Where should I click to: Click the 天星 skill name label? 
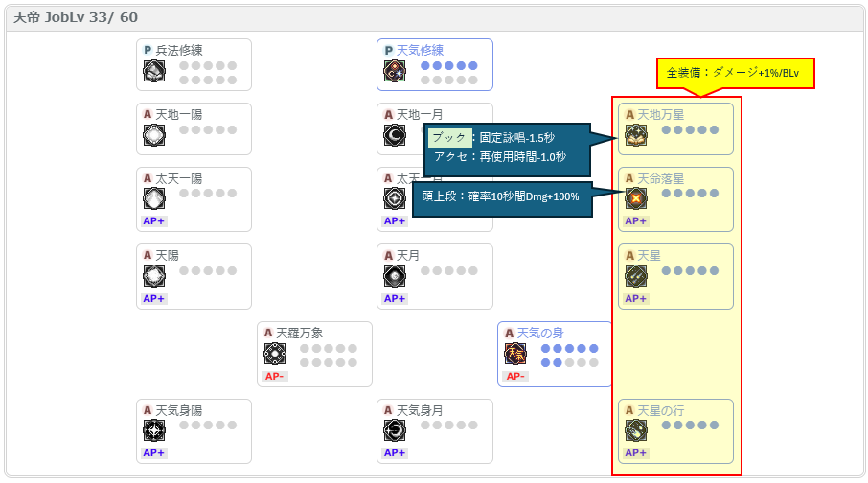[649, 255]
